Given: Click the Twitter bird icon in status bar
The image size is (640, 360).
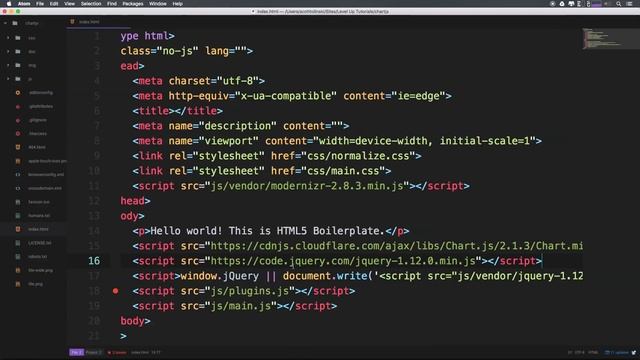Looking at the screenshot, I should click(633, 352).
